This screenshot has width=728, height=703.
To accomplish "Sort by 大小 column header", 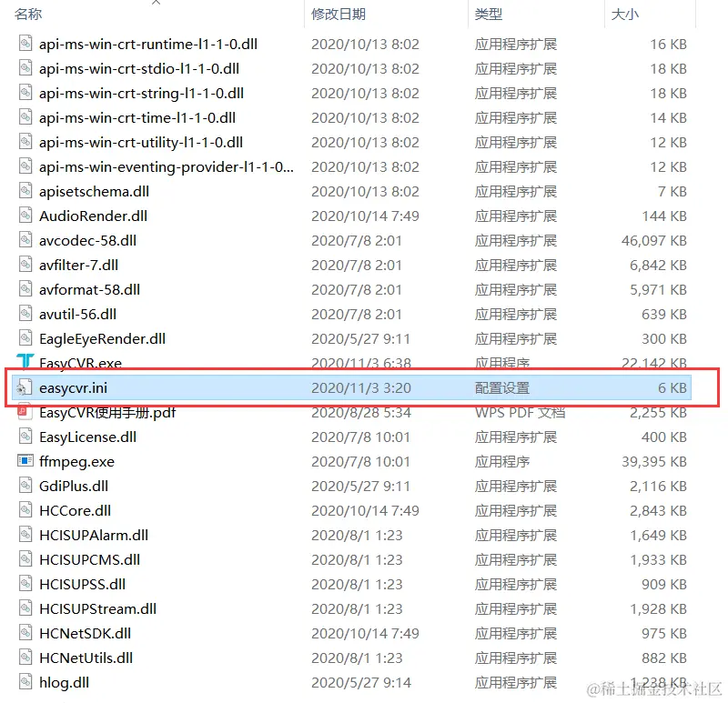I will click(625, 14).
